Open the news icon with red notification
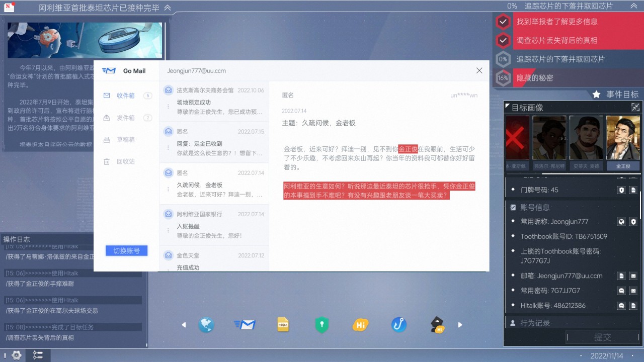The image size is (644, 362). tap(9, 7)
